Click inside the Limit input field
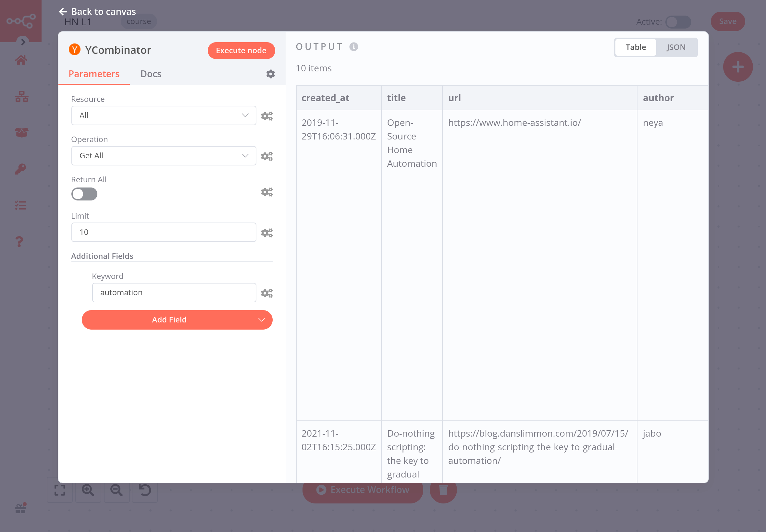The width and height of the screenshot is (766, 532). 163,232
